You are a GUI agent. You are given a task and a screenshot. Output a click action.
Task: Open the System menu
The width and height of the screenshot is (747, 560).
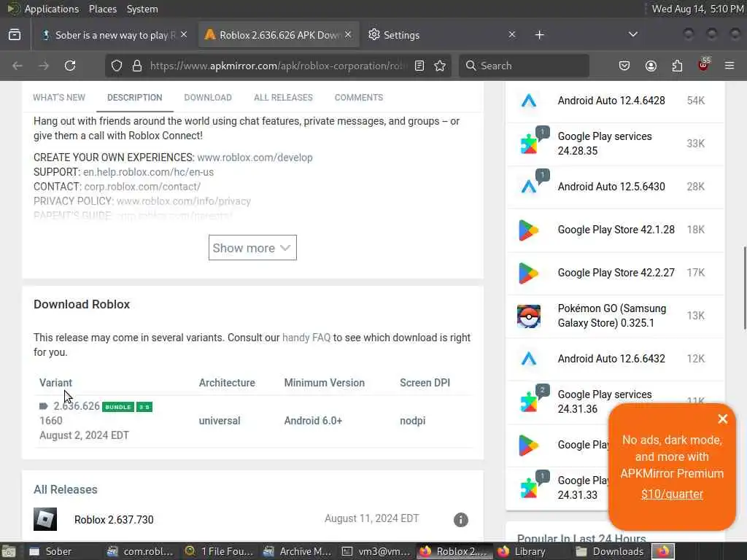tap(142, 9)
